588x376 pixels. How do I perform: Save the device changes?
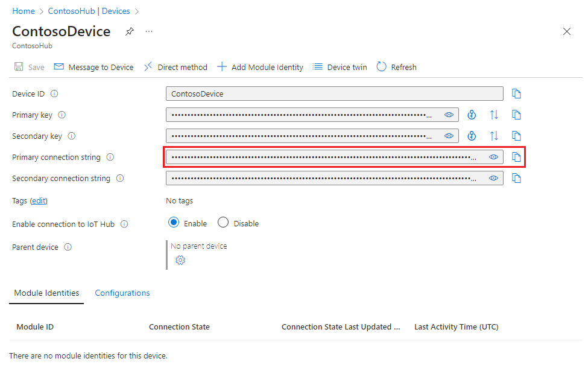(x=28, y=67)
